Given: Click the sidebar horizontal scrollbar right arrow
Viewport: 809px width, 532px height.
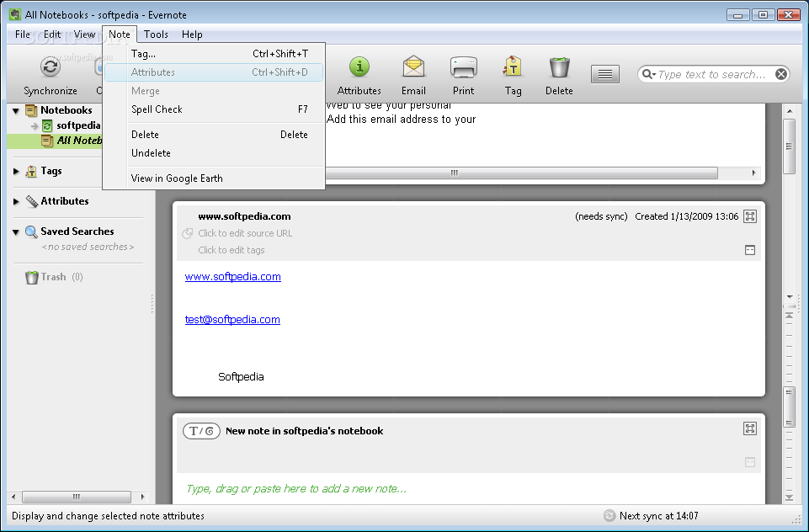Looking at the screenshot, I should pyautogui.click(x=142, y=497).
